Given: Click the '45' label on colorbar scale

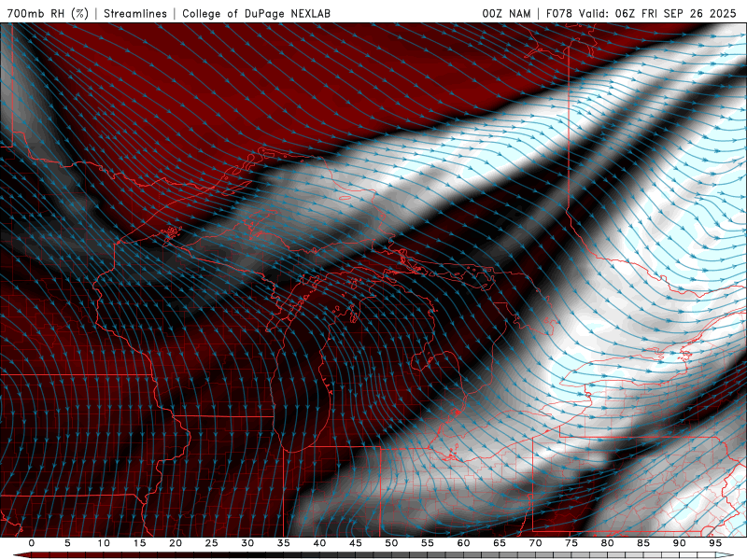Looking at the screenshot, I should (356, 543).
